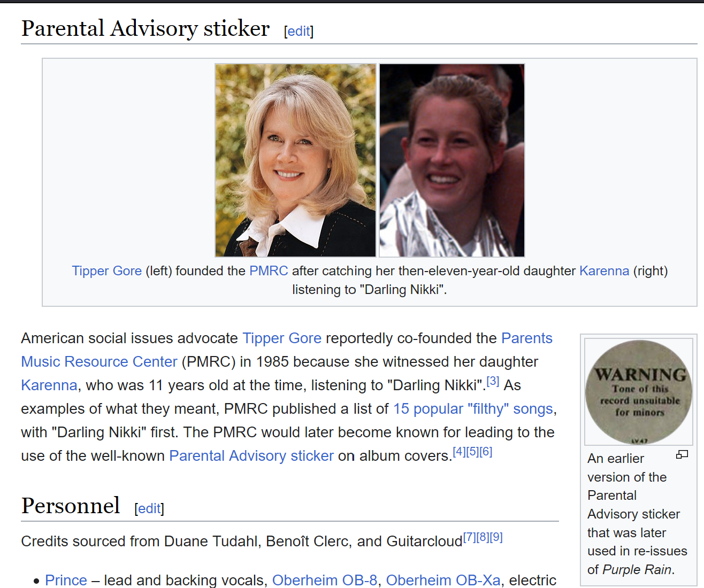
Task: Visit the Parents Music Resource Center link
Action: (99, 362)
